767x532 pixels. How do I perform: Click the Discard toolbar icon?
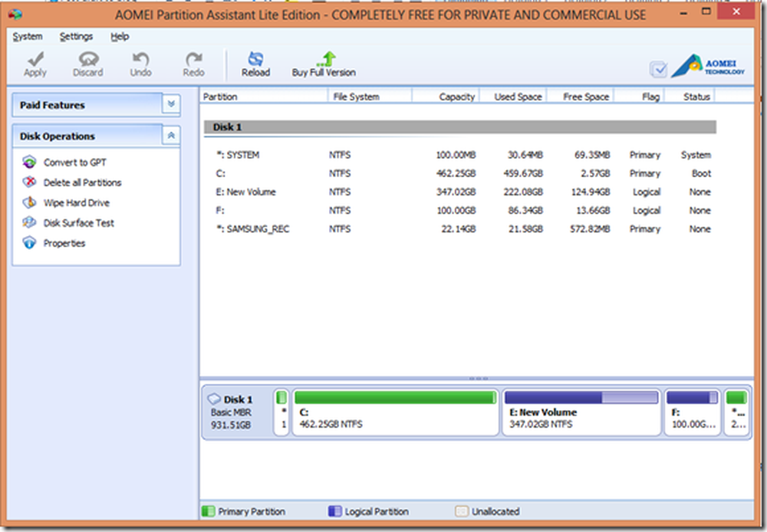[x=88, y=59]
